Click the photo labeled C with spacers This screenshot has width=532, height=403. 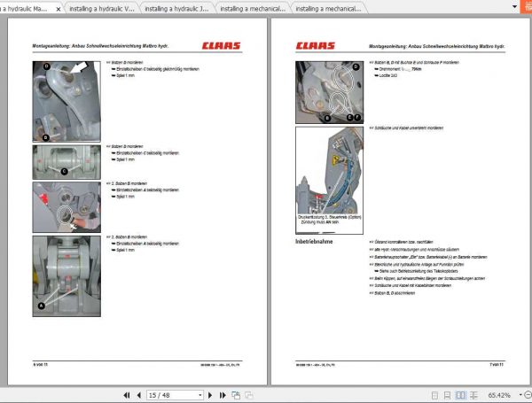(x=66, y=162)
